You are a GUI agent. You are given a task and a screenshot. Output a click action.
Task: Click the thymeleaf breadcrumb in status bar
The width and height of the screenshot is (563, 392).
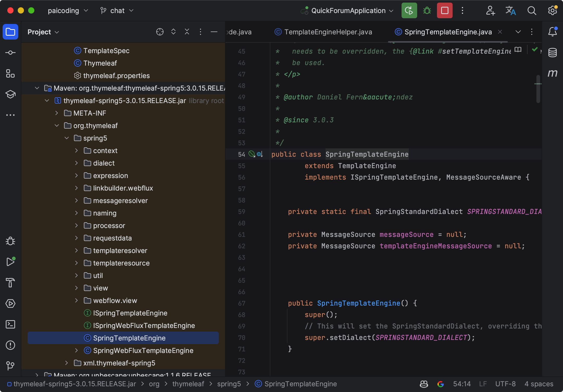[188, 384]
